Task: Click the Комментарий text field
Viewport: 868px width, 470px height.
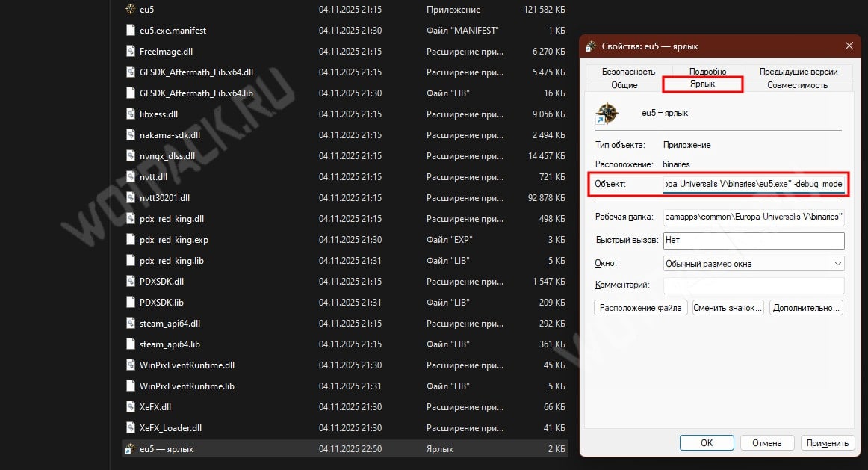Action: (x=753, y=285)
